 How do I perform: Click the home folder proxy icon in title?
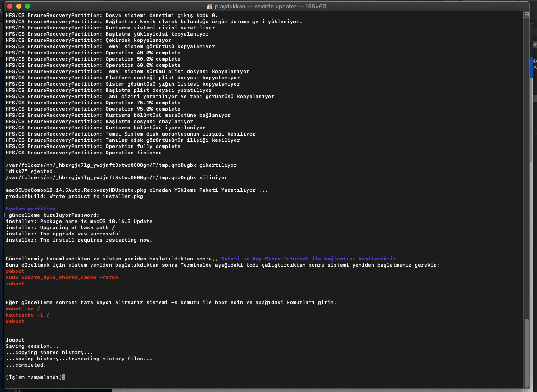tap(210, 7)
